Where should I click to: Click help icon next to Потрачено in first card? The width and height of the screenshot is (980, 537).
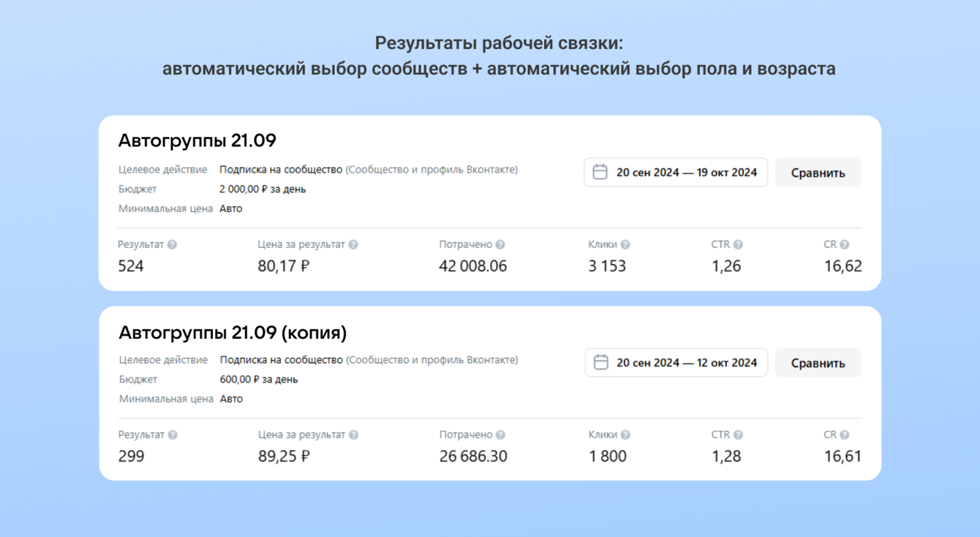(500, 245)
